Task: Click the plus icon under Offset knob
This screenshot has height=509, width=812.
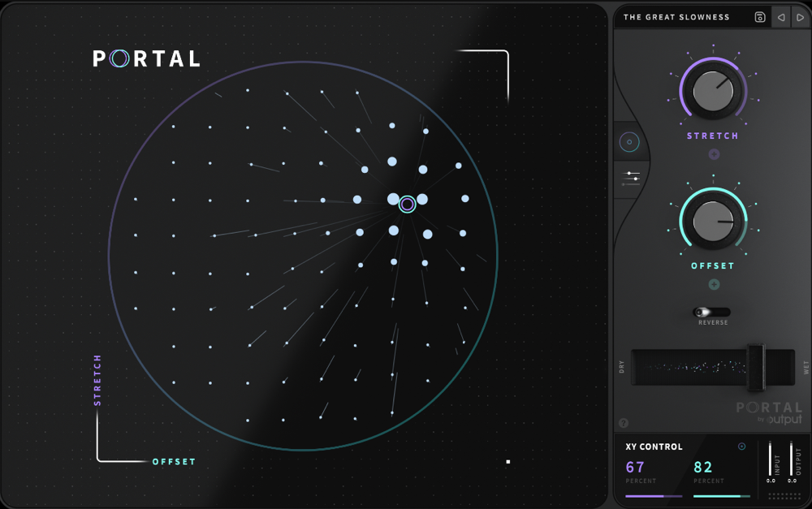Action: pyautogui.click(x=714, y=284)
